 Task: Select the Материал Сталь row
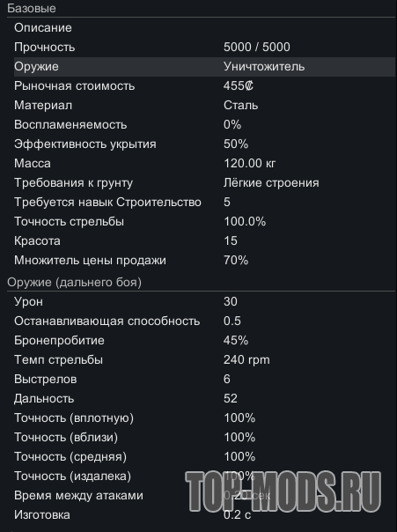pyautogui.click(x=204, y=105)
